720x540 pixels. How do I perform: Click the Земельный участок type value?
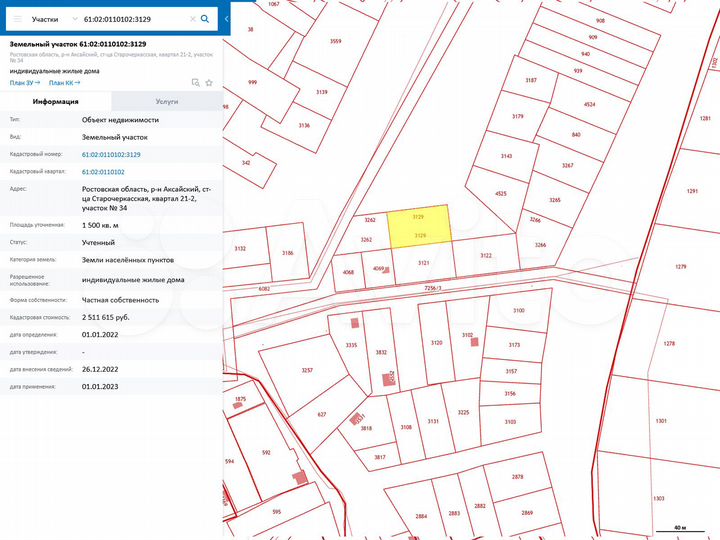115,137
